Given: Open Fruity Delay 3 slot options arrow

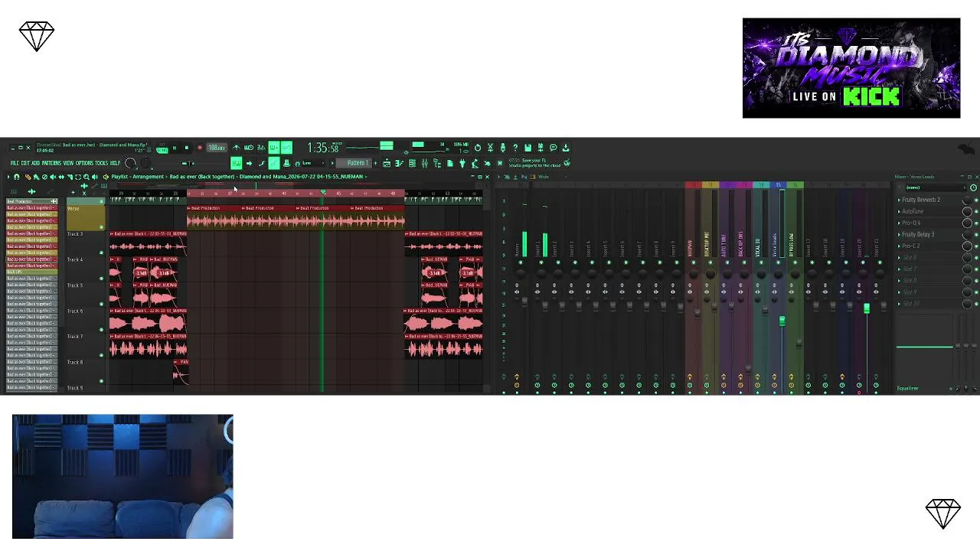Looking at the screenshot, I should tap(900, 234).
